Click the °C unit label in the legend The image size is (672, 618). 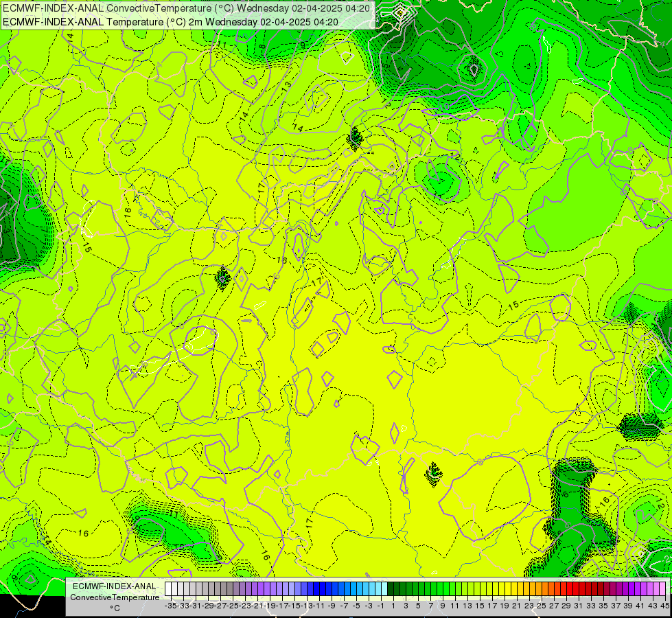[115, 608]
